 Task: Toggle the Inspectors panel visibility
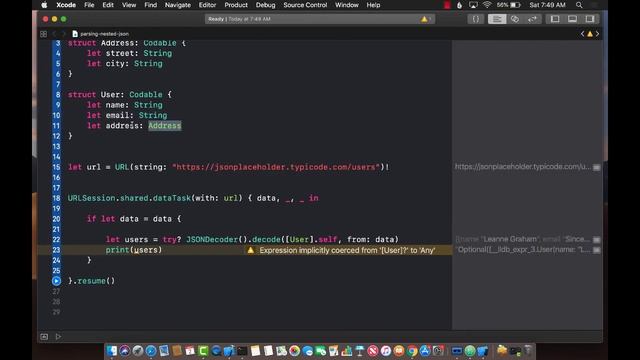[590, 19]
